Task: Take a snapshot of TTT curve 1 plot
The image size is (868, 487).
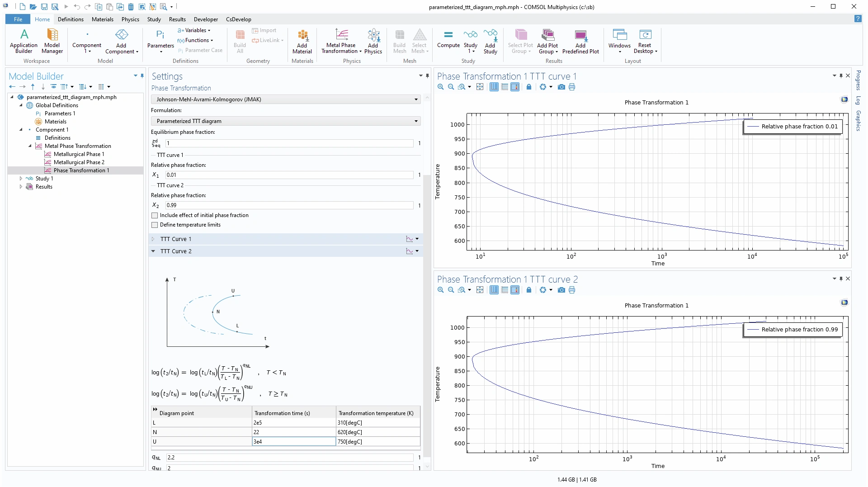Action: click(x=561, y=87)
